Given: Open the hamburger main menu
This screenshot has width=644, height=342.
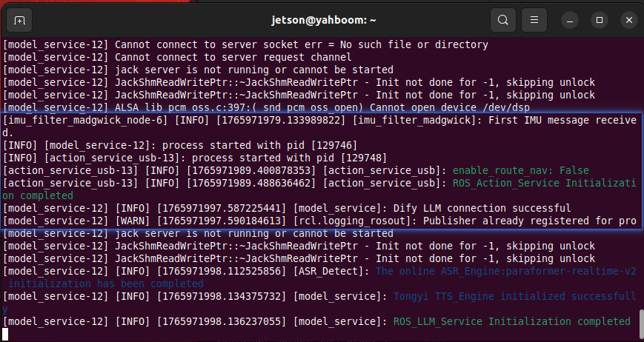Looking at the screenshot, I should 534,20.
